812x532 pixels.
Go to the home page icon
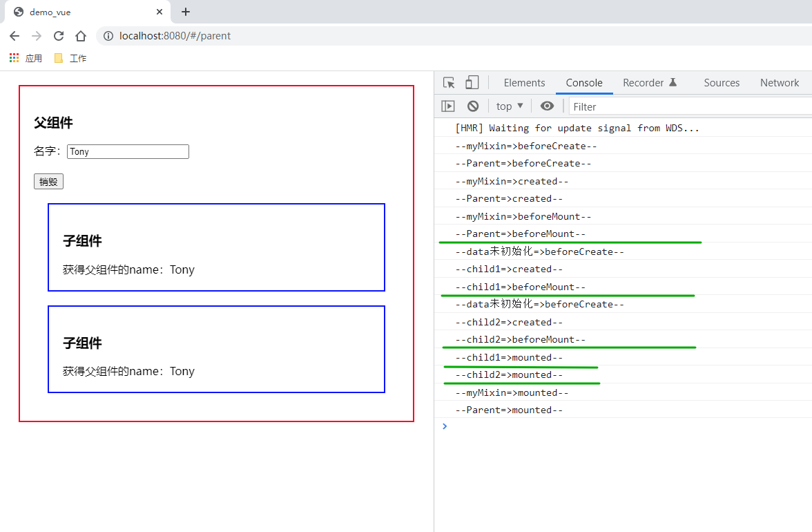pyautogui.click(x=80, y=36)
